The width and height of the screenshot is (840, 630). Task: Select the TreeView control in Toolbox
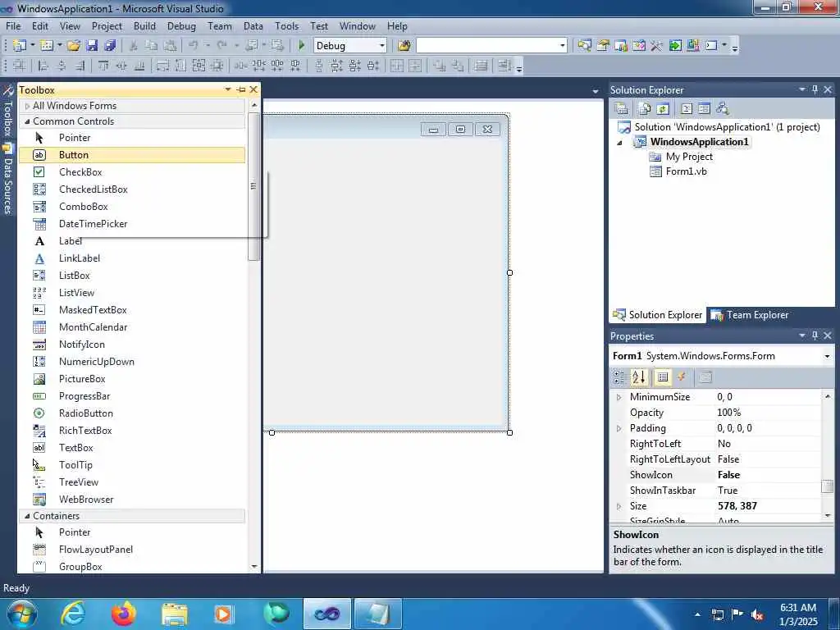click(x=132, y=482)
